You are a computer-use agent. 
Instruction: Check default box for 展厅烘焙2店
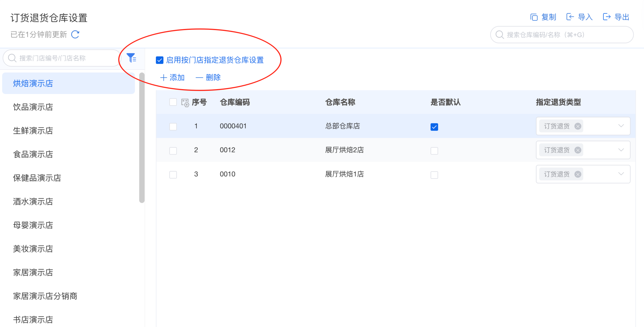(434, 151)
